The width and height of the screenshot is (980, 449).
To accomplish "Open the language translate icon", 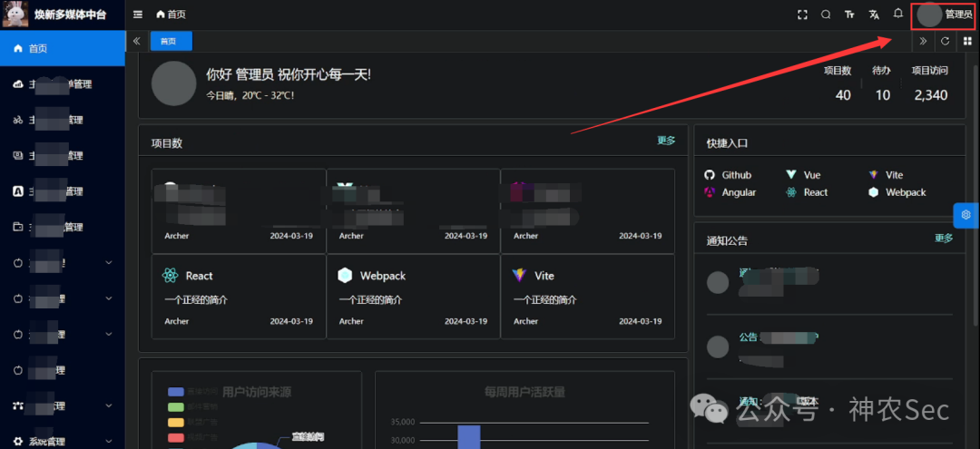I will tap(874, 15).
